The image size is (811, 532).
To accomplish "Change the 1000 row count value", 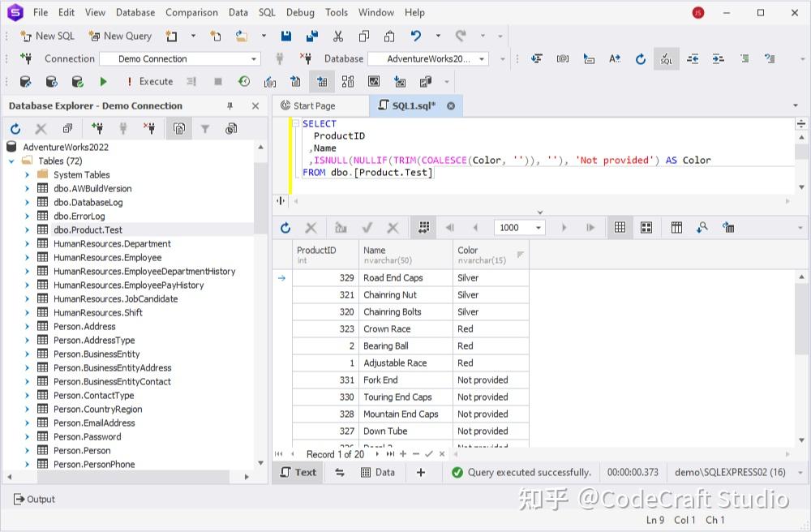I will click(517, 228).
